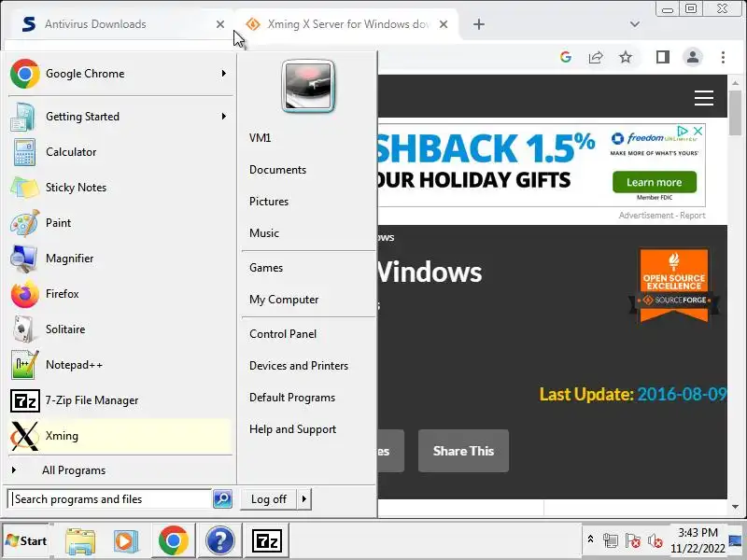Expand Getting Started submenu arrow

coord(223,117)
